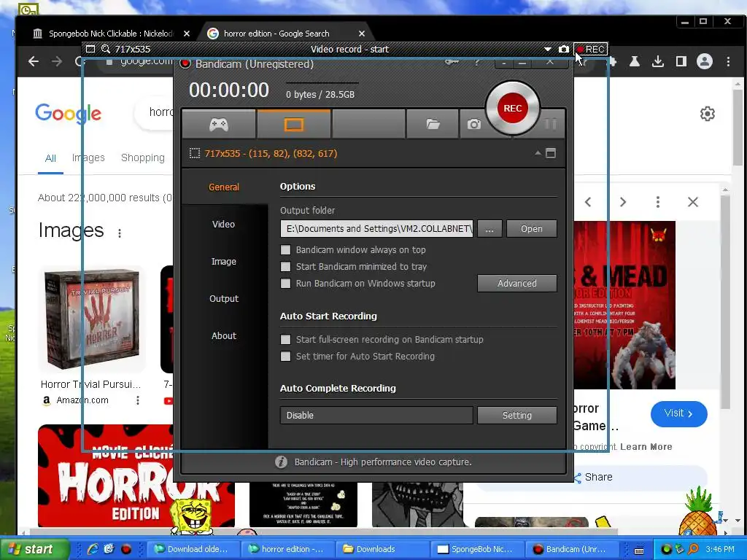
Task: Open Bandicam help question mark icon
Action: pyautogui.click(x=476, y=63)
